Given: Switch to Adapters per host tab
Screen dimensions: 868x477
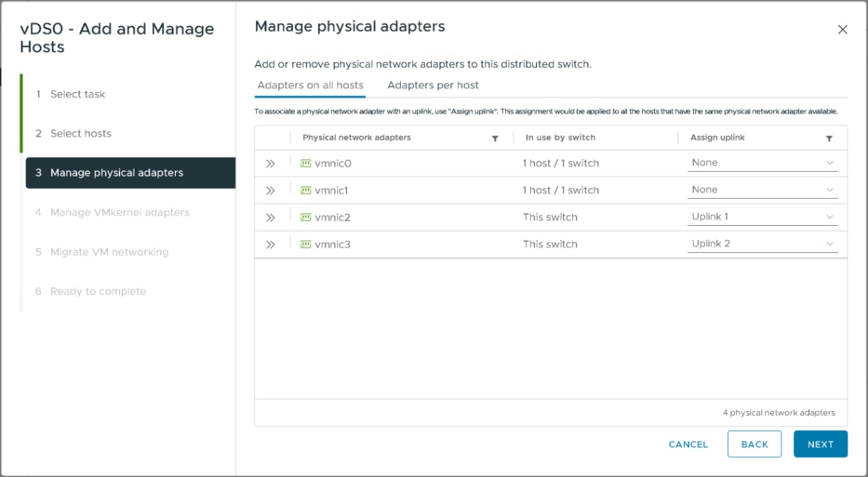Looking at the screenshot, I should coord(433,85).
